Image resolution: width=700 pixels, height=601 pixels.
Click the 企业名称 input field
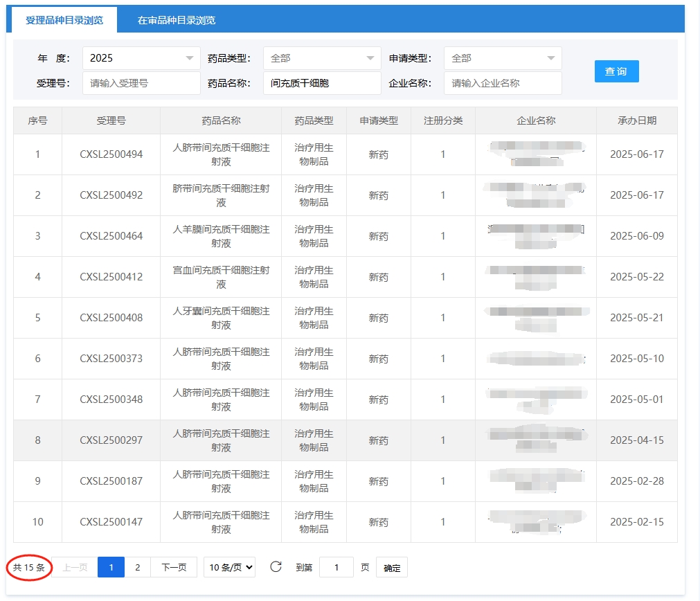tap(503, 83)
